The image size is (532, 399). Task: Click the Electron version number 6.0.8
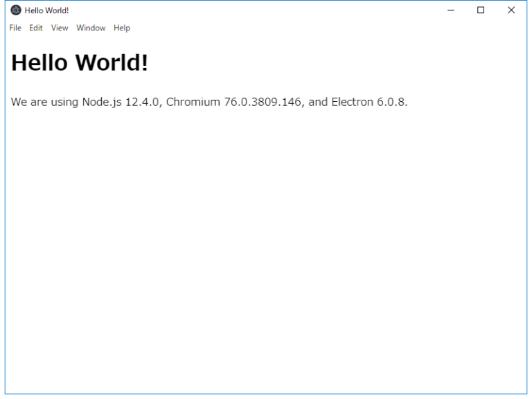click(392, 102)
